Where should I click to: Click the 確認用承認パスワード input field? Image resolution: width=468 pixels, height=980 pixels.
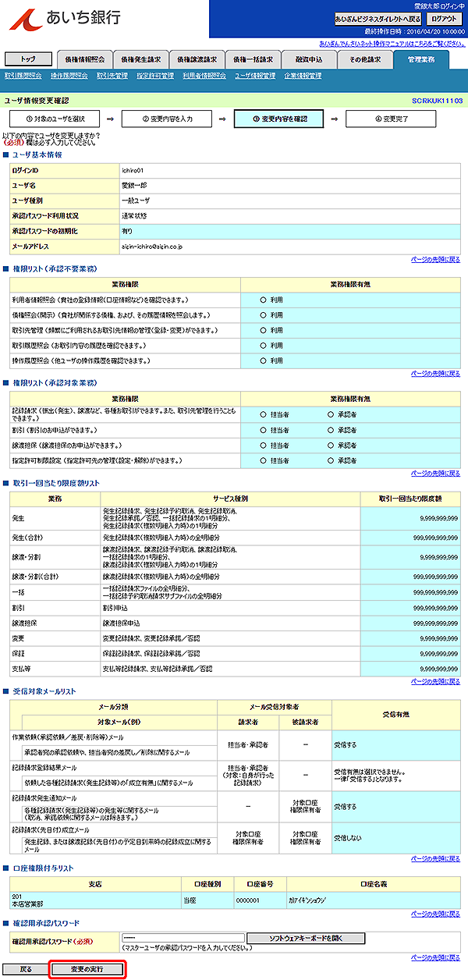[x=183, y=937]
